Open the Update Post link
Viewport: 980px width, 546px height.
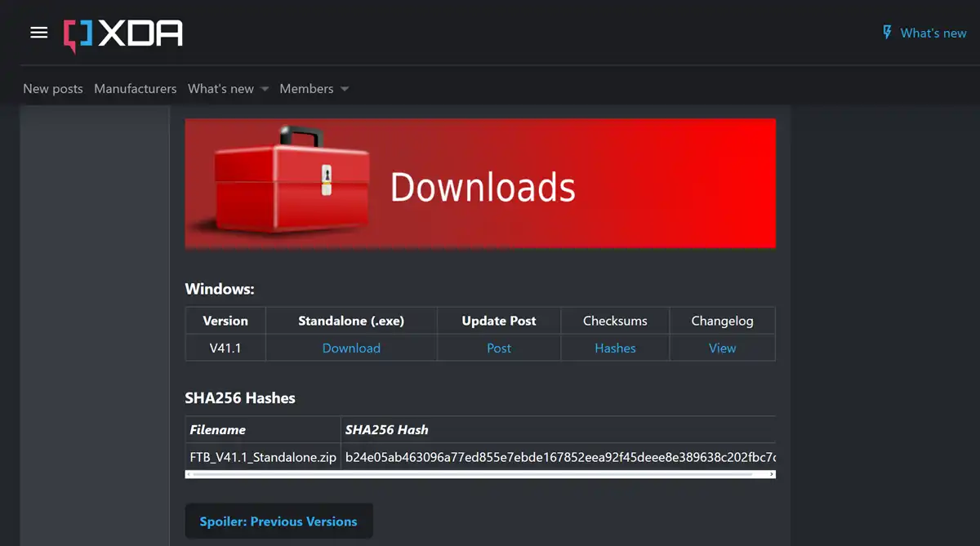pyautogui.click(x=499, y=348)
